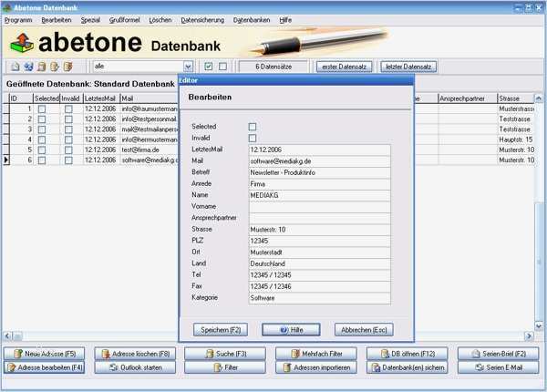
Task: Click the street cell 'Hauptstr. 15'
Action: (x=516, y=139)
